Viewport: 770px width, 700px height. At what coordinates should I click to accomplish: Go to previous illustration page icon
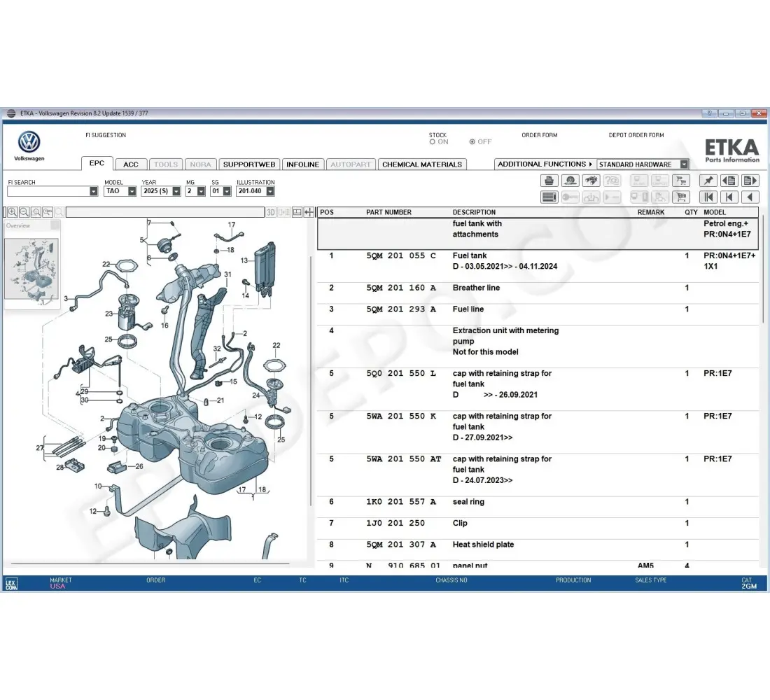(x=729, y=181)
